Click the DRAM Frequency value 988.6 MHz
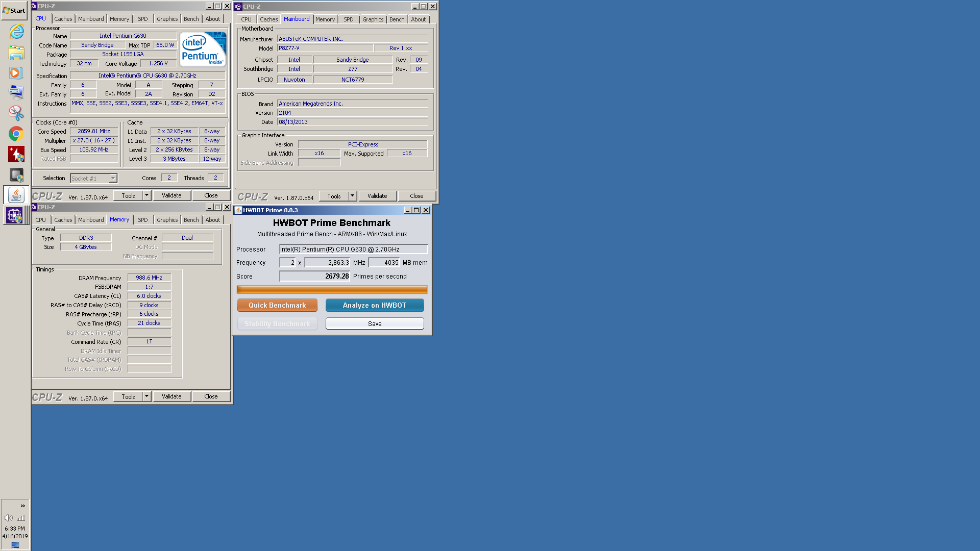 (x=149, y=278)
